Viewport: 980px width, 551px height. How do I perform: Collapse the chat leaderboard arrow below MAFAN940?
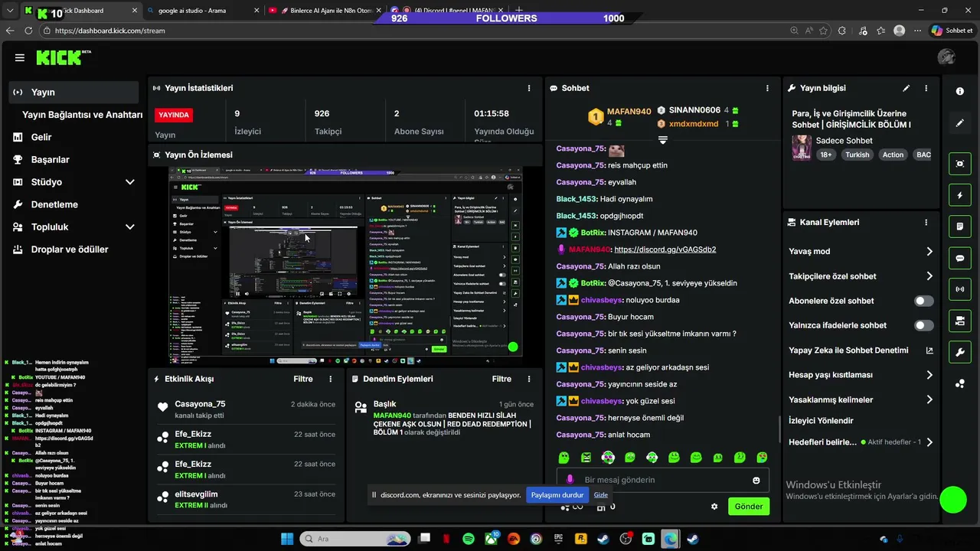(x=663, y=140)
